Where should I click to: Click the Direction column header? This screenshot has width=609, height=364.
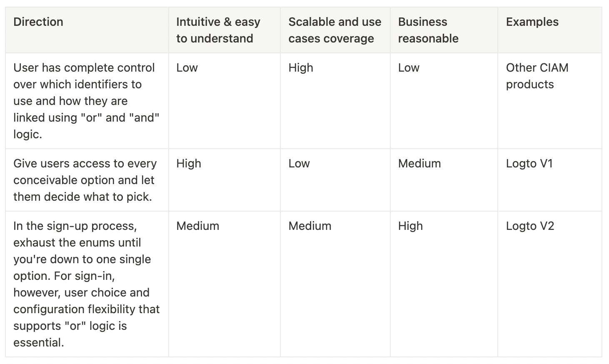tap(38, 22)
